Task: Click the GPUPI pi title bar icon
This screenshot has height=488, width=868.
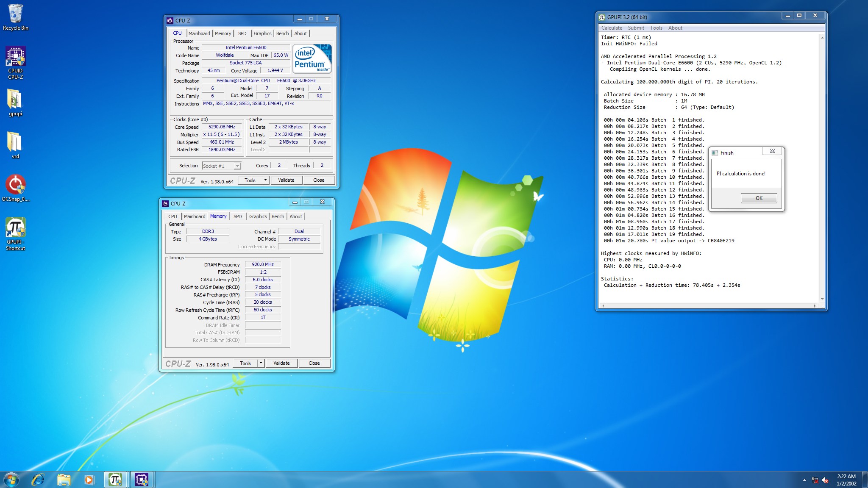Action: [602, 17]
